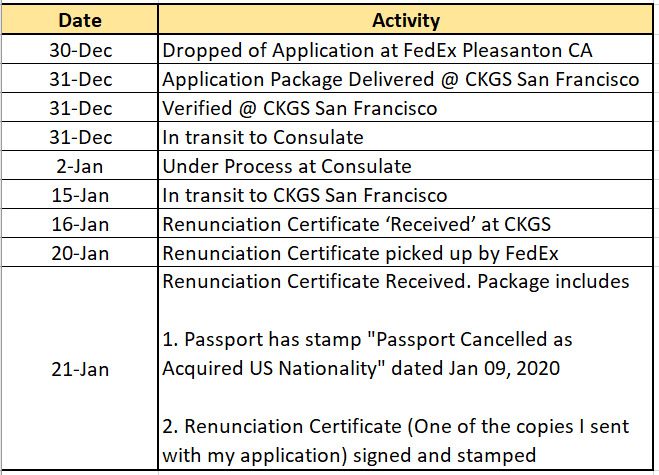Select the 21-Jan date cell
Image resolution: width=659 pixels, height=475 pixels.
[x=80, y=368]
